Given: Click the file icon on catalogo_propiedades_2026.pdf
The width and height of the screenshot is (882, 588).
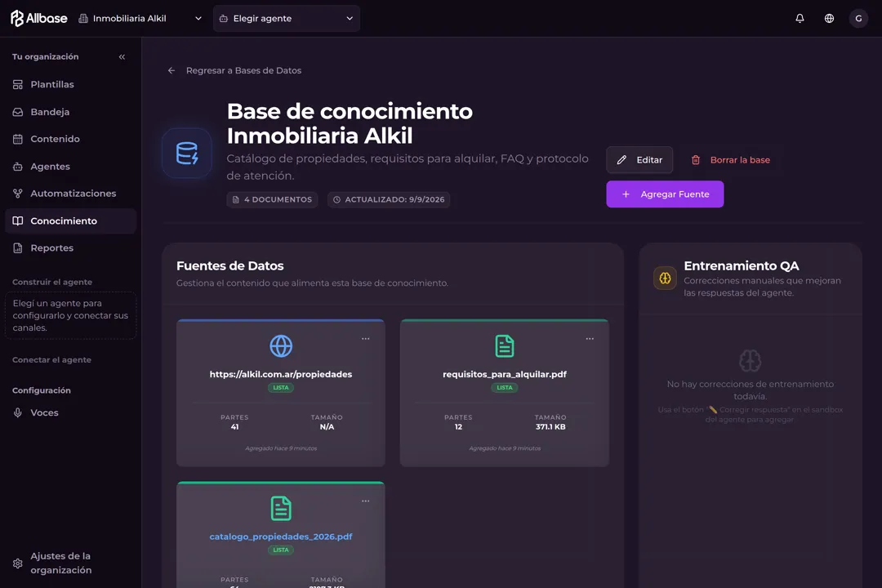Looking at the screenshot, I should [x=281, y=509].
